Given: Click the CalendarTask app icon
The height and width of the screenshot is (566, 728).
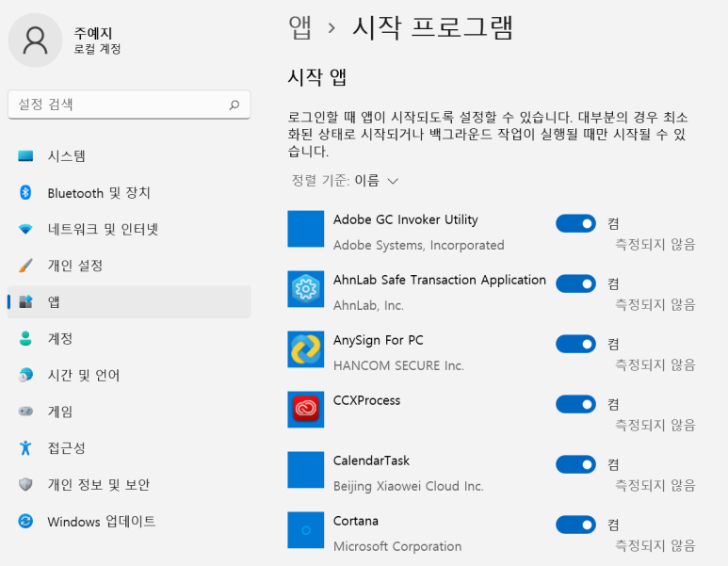Looking at the screenshot, I should (305, 470).
